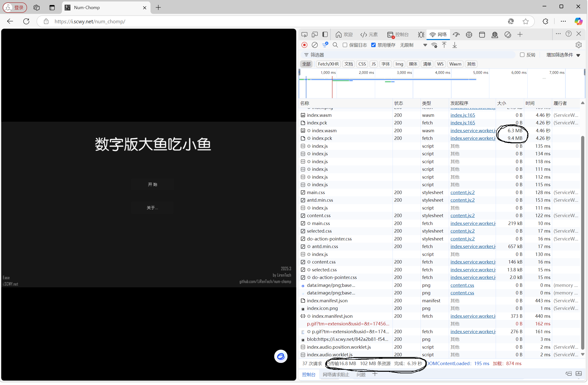Open the index.js:165 initiator link for index.wasm
588x385 pixels.
click(463, 115)
